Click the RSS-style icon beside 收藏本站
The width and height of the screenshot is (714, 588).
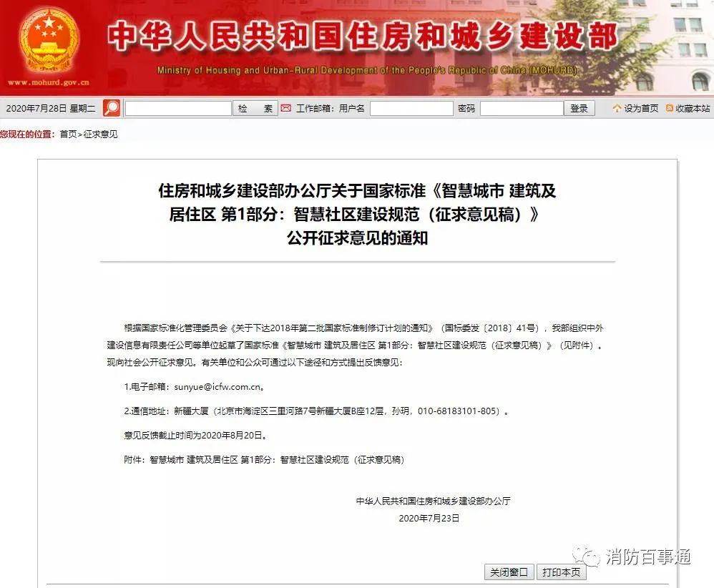tap(669, 108)
